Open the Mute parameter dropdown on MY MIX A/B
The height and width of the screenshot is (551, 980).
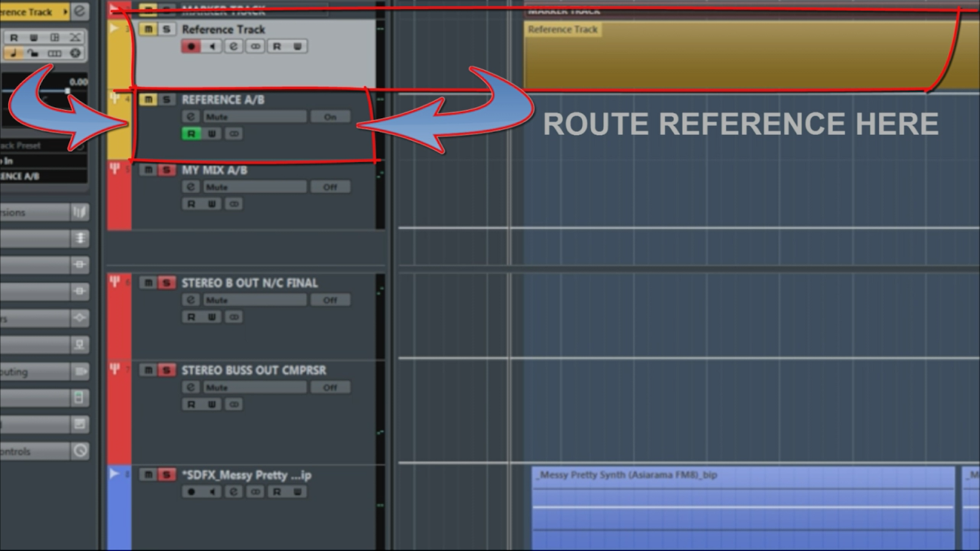coord(254,187)
